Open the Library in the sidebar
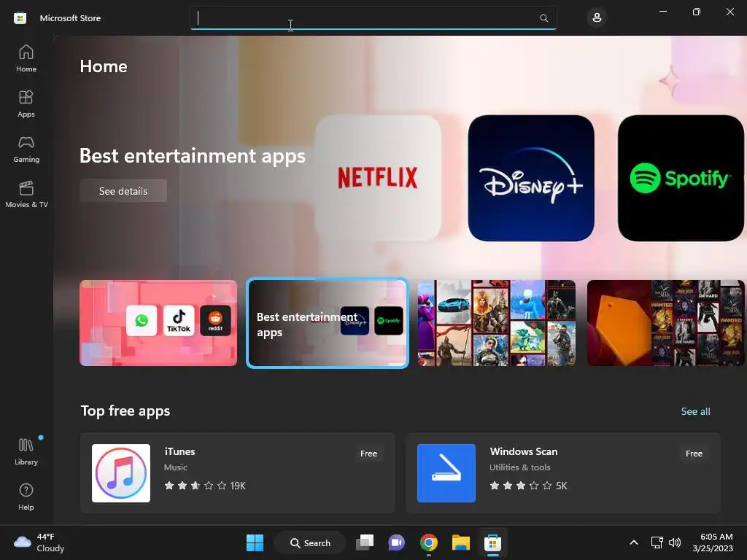 [26, 451]
